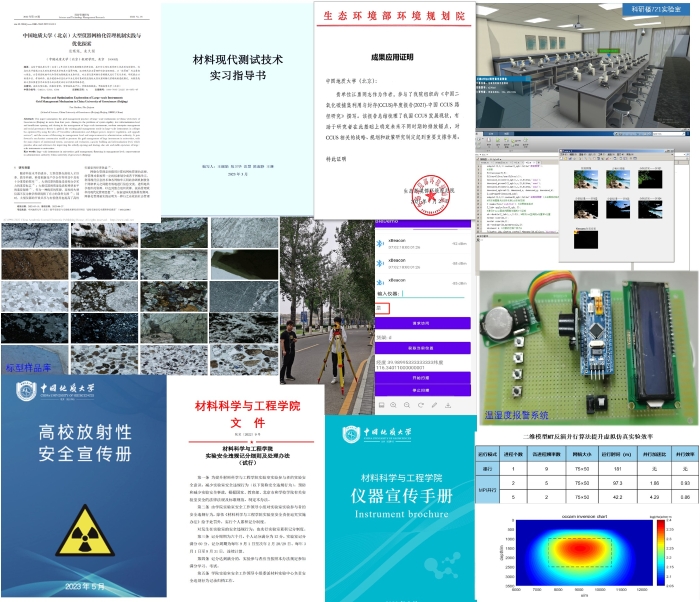Open the brown rock thin-section thumbnail

(35, 264)
